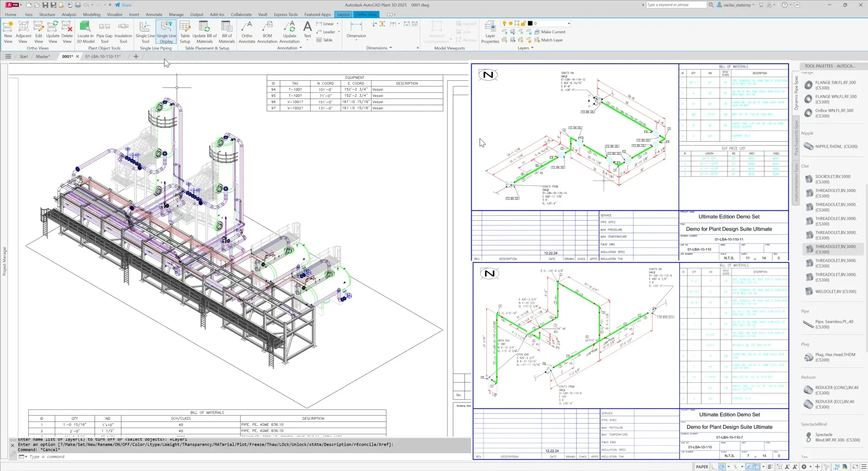Screen dimensions: 868x471
Task: Select the Layout ribbon tab
Action: coord(343,14)
